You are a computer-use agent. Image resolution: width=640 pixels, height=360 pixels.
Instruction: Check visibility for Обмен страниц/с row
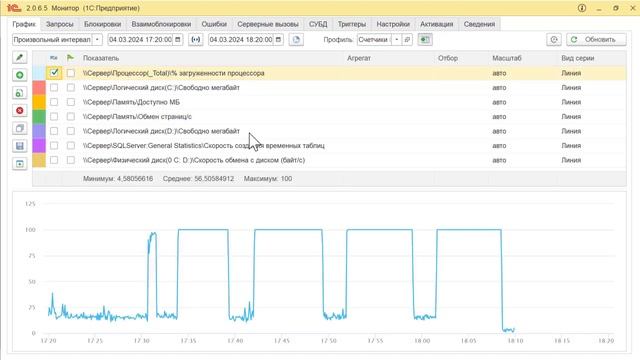[54, 116]
